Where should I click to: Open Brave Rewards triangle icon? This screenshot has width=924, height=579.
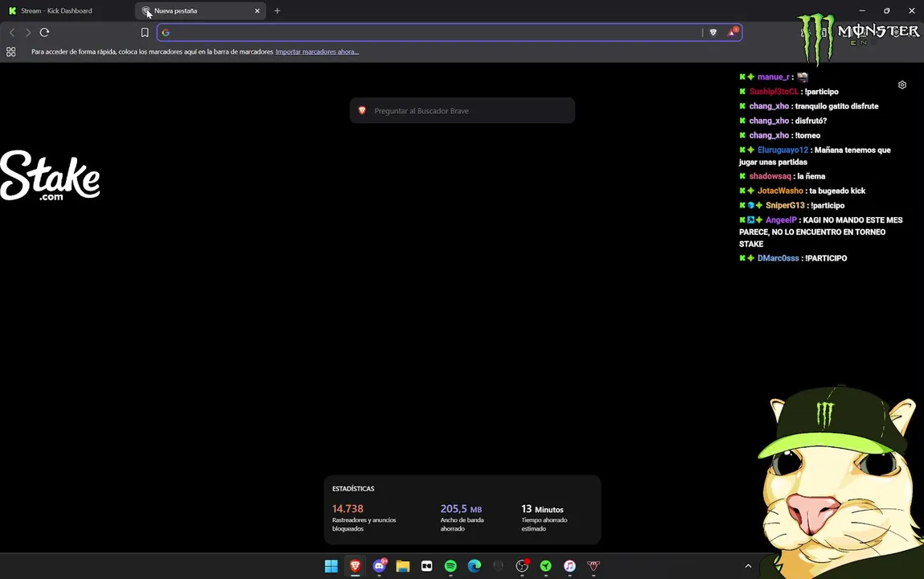coord(732,32)
